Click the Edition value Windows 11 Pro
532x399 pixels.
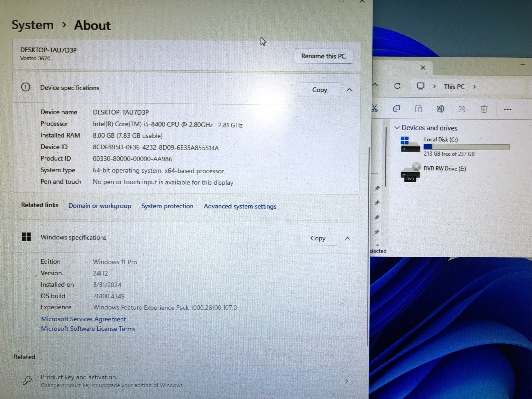click(115, 262)
